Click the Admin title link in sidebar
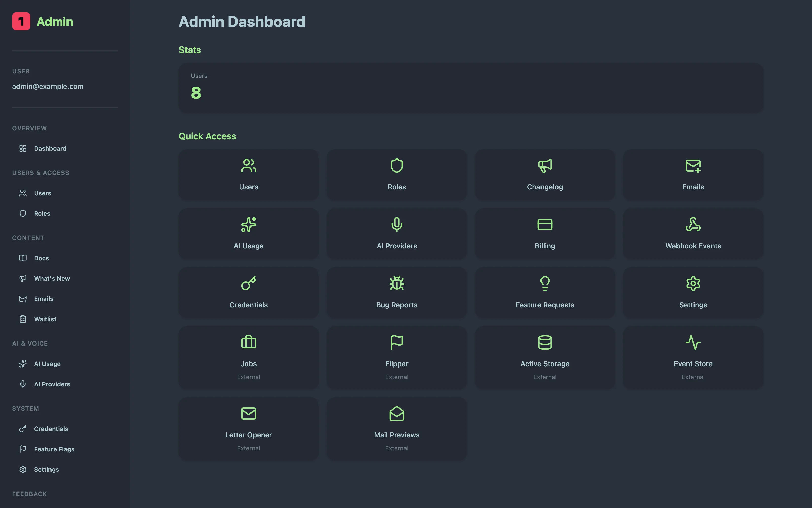Image resolution: width=812 pixels, height=508 pixels. click(55, 22)
